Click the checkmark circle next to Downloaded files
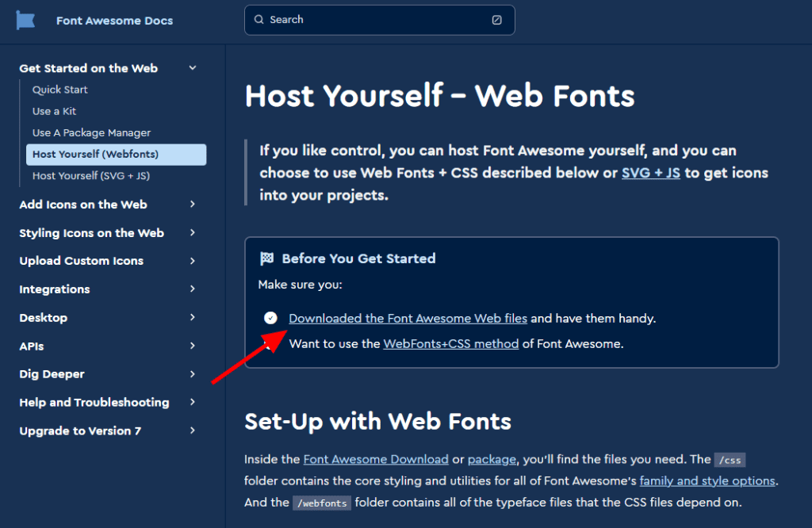The width and height of the screenshot is (812, 528). tap(270, 318)
